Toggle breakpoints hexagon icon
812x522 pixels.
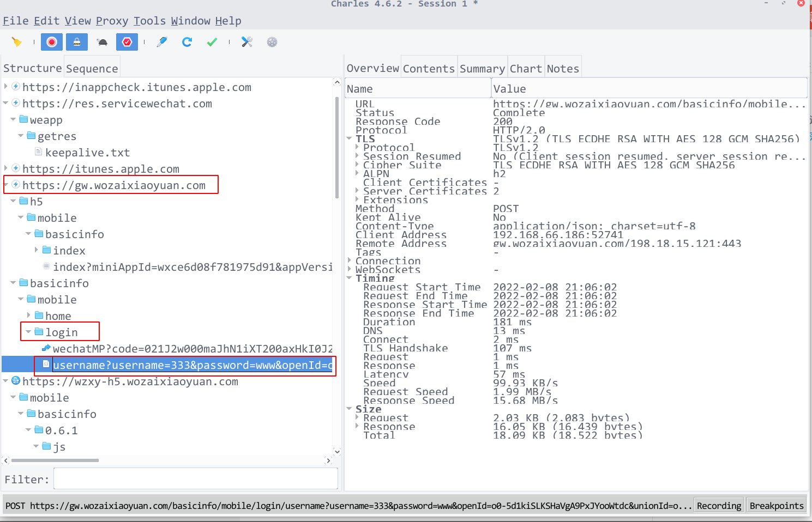127,42
